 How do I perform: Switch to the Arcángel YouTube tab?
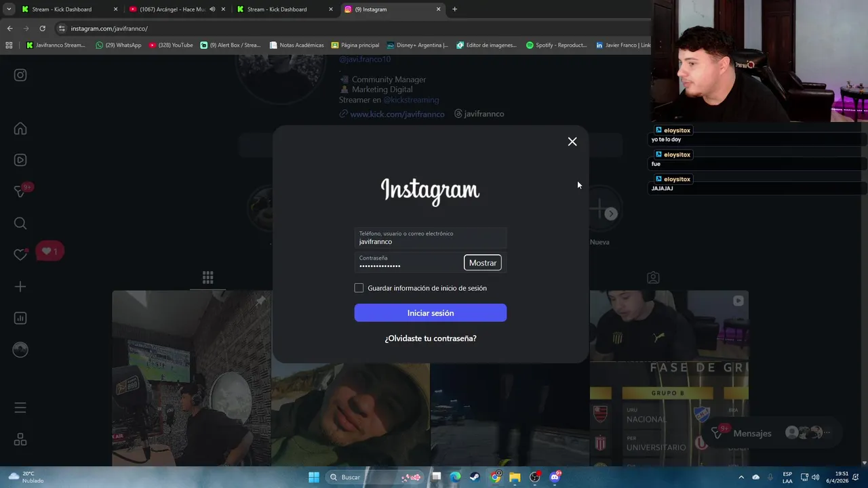[x=173, y=9]
